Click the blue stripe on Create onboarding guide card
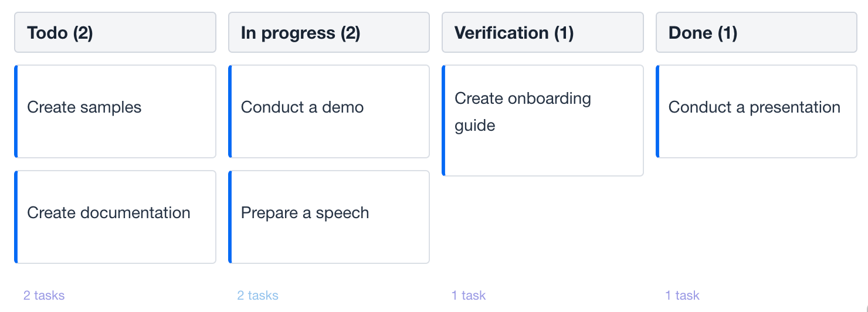Viewport: 868px width, 312px height. tap(443, 120)
